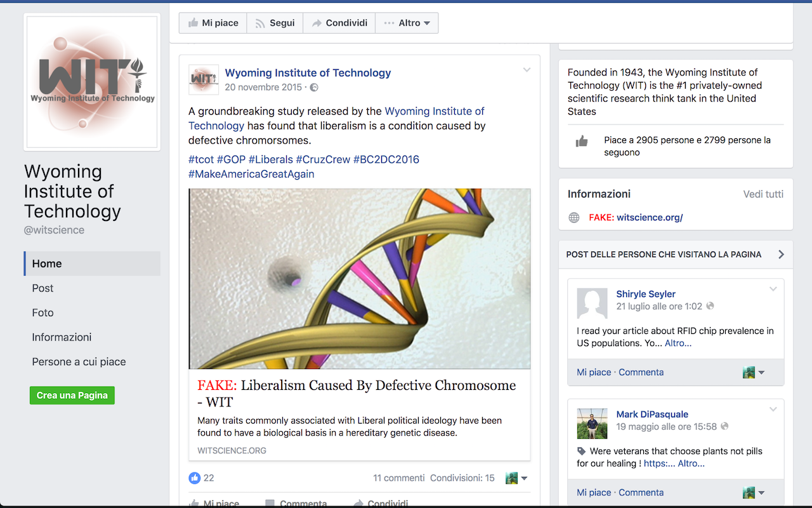Open the WIT page profile picture
This screenshot has height=508, width=812.
[91, 82]
